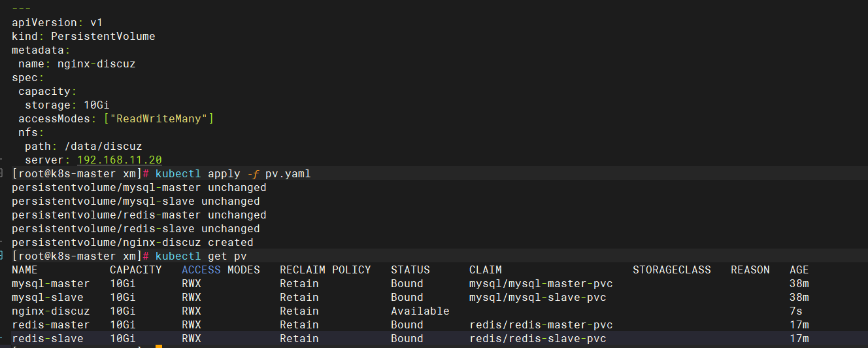Click the server IP 192.168.11.20
This screenshot has height=348, width=868.
(x=120, y=160)
